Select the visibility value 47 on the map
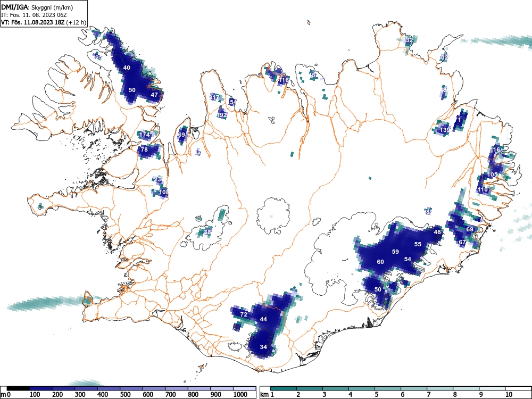 (x=154, y=95)
